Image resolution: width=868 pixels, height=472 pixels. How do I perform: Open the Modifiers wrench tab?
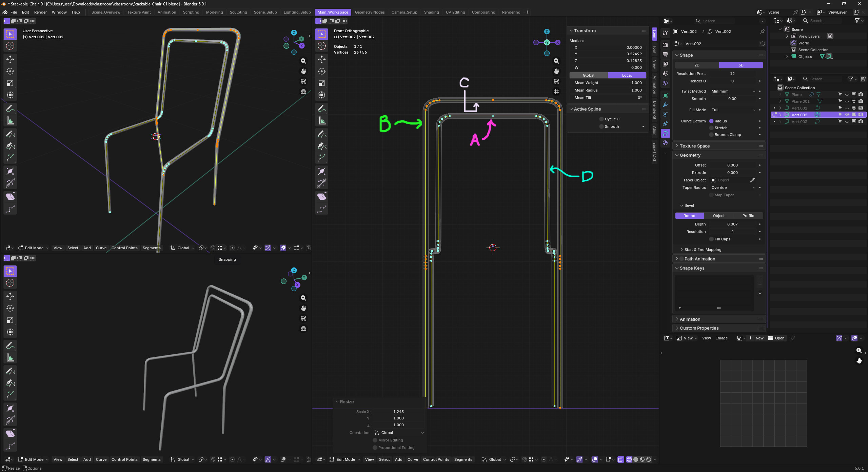665,105
